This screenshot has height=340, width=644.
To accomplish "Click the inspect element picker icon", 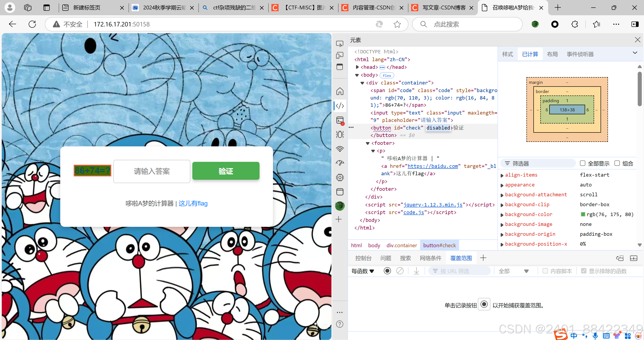I will pos(339,44).
